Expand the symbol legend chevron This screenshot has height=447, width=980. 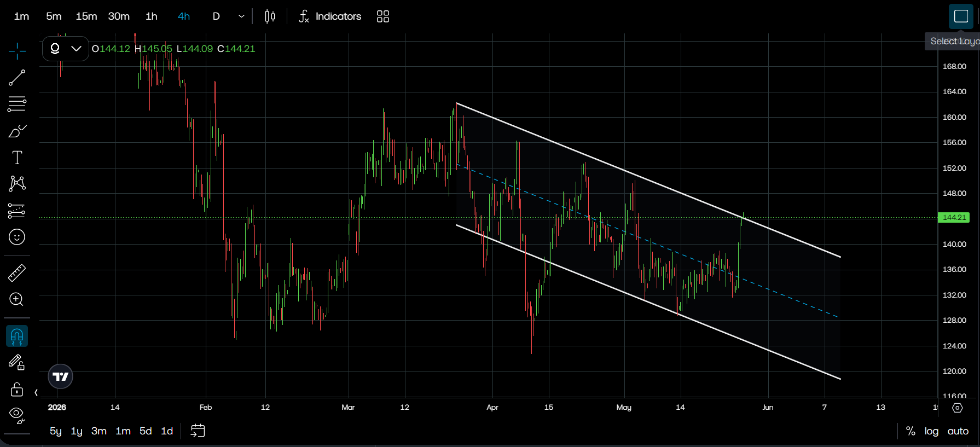click(x=77, y=49)
